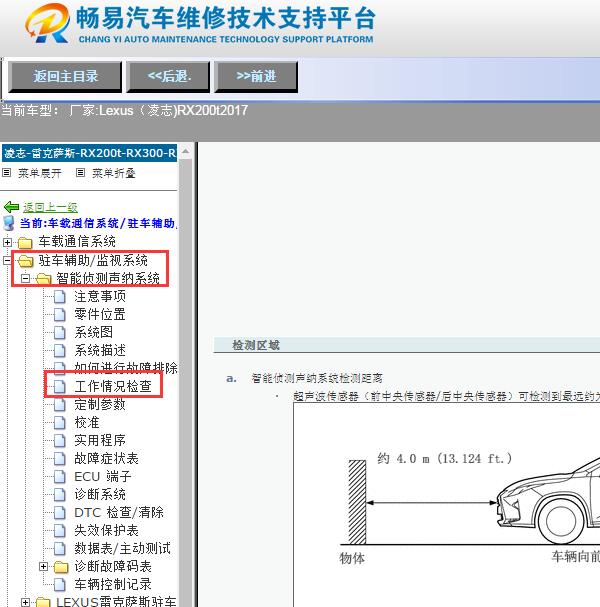Open the 如何进行故障排除 page
Screen dimensions: 600x607
pos(126,368)
